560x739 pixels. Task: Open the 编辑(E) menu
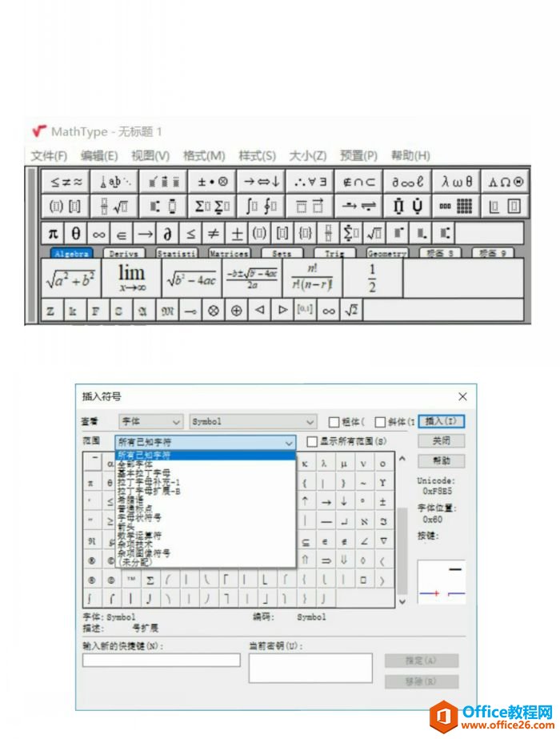99,156
